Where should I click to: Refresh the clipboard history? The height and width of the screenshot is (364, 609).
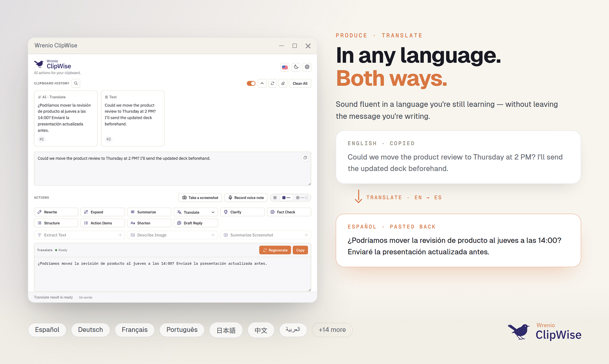point(272,83)
